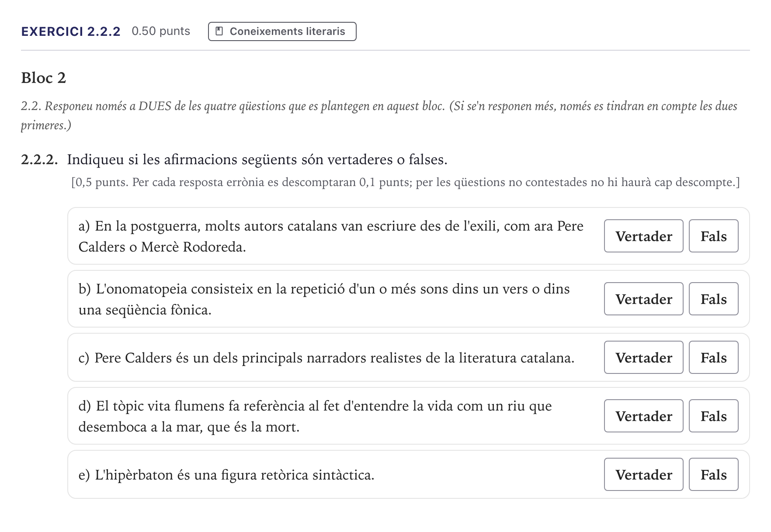
Task: Click the Bloc 2 title
Action: tap(44, 78)
